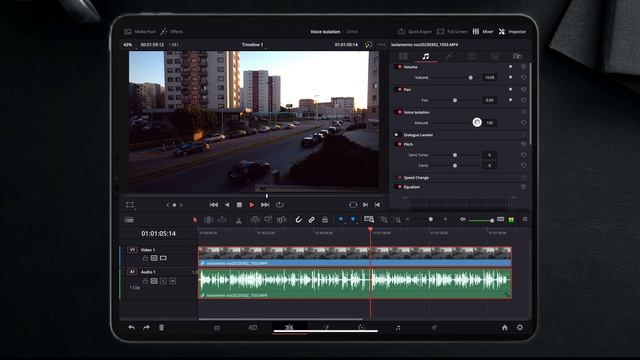Image resolution: width=640 pixels, height=360 pixels.
Task: Disable the Voice Isolation toggle
Action: pos(399,112)
